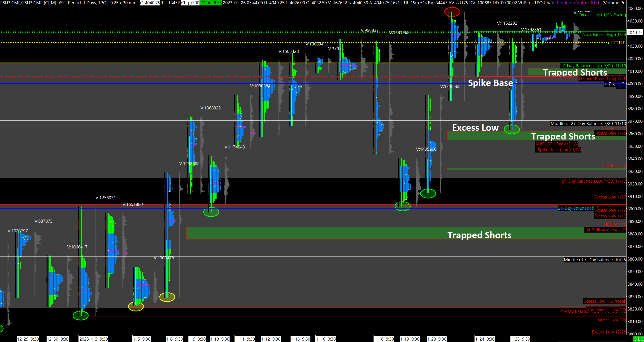Click the yellow ellipse under the 1-6 profile
Screen dimensions: 644x342
(167, 297)
